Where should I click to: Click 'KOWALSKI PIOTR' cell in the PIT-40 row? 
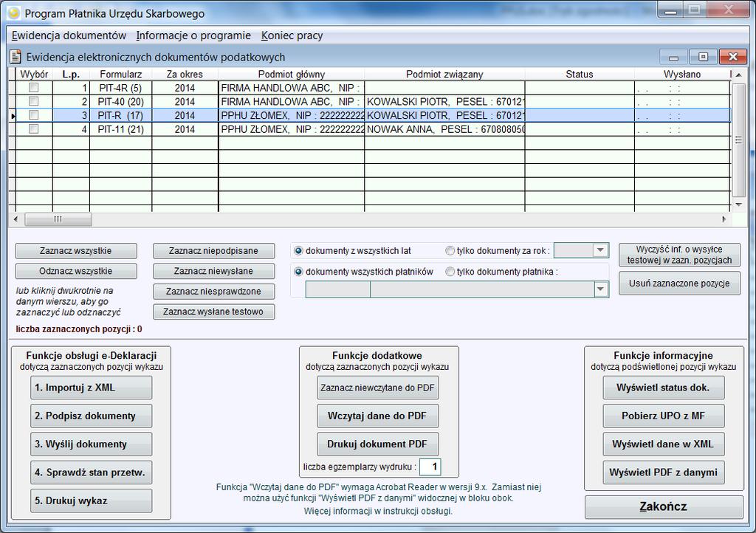(x=444, y=102)
